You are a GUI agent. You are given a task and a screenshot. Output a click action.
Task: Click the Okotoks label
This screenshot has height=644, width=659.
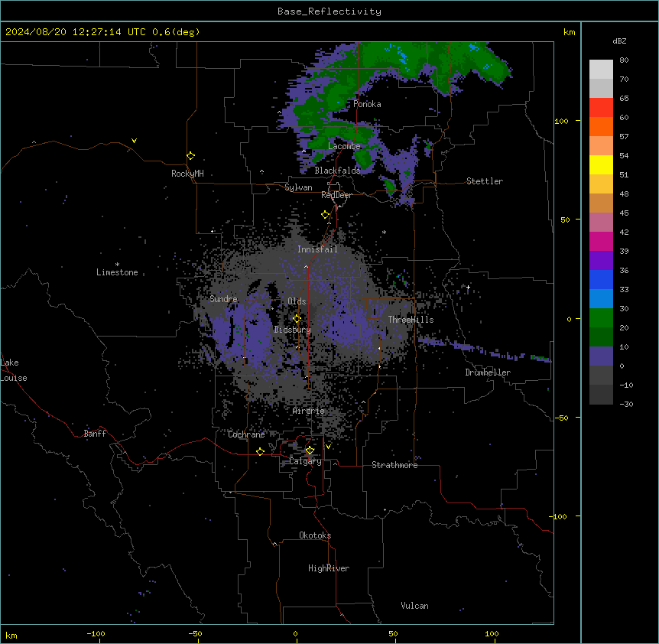pos(315,535)
